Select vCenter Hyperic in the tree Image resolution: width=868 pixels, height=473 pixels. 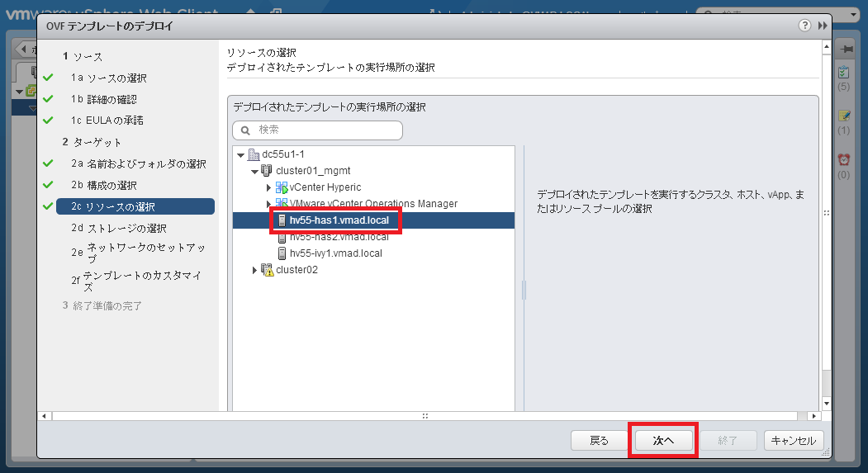[x=325, y=187]
